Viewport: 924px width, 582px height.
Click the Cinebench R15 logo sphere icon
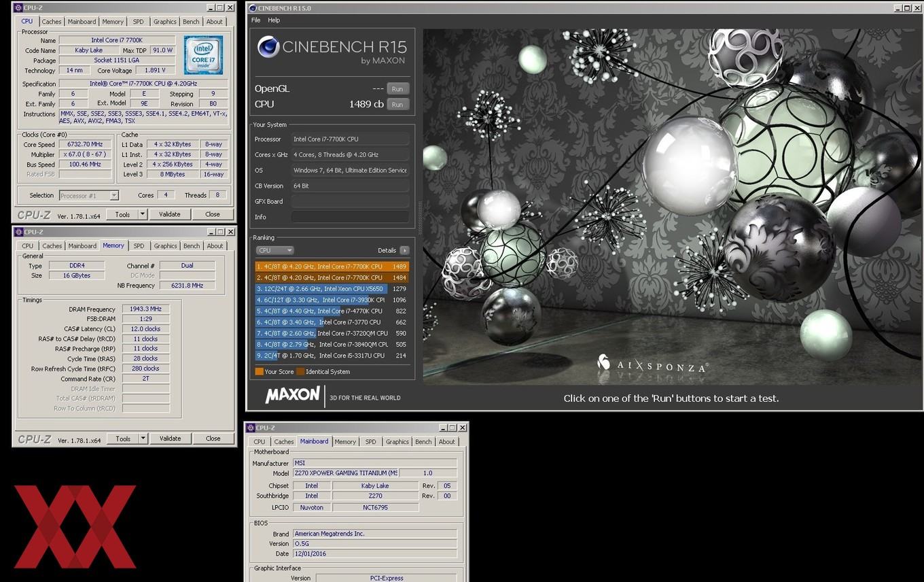[268, 47]
